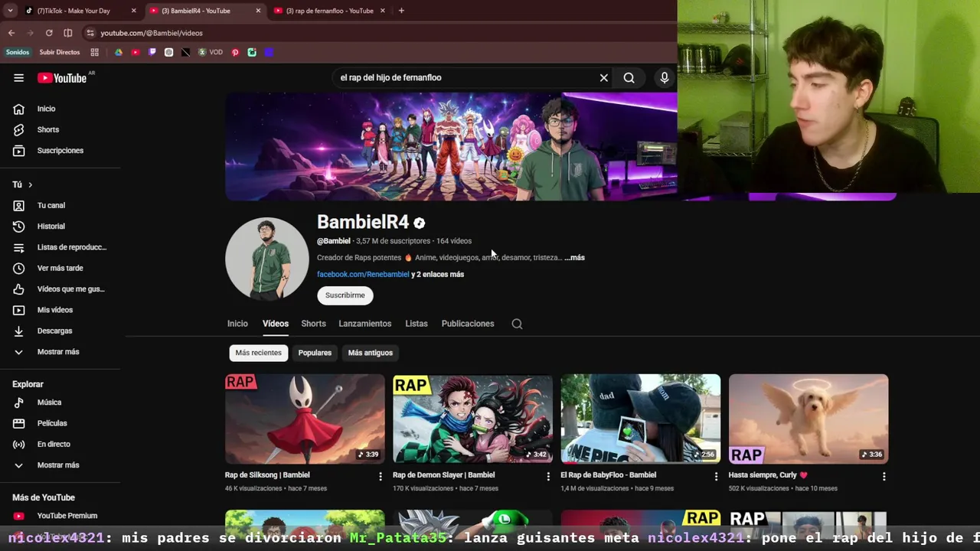Expand the Tú section chevron

pos(31,184)
